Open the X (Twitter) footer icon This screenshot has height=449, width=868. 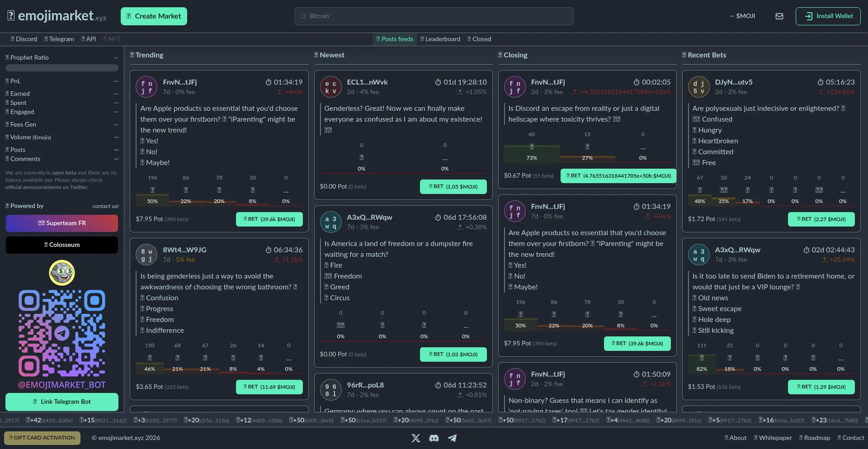415,438
